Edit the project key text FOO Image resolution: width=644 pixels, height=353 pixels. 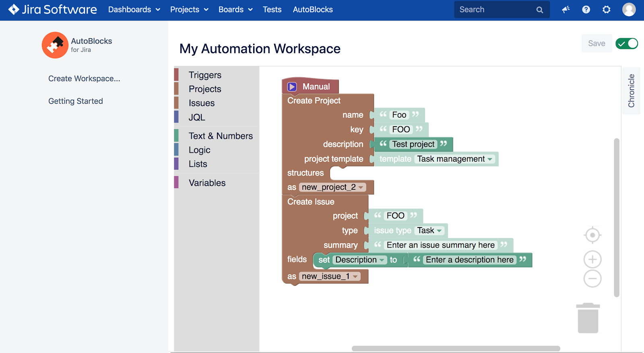[x=401, y=129]
